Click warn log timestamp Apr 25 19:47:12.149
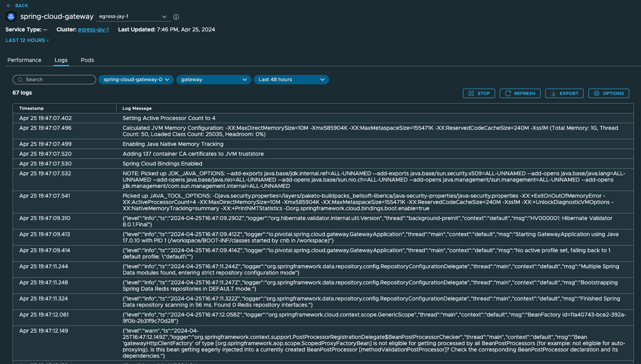 44,331
